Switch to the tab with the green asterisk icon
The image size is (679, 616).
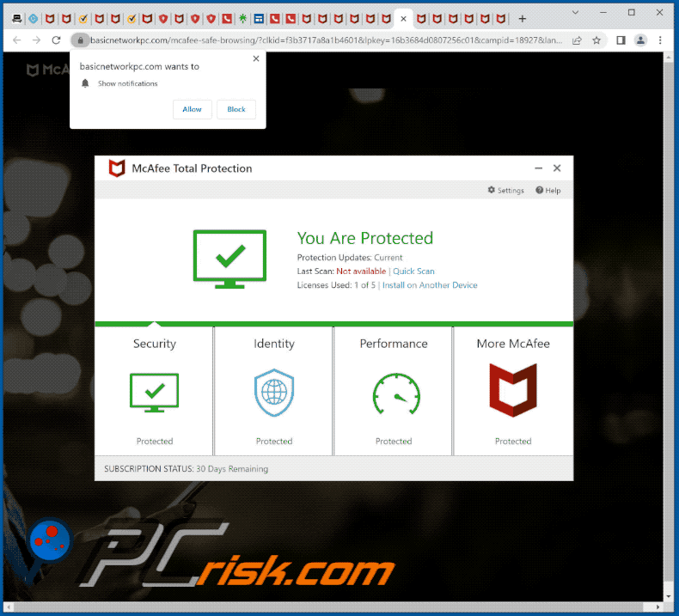243,19
